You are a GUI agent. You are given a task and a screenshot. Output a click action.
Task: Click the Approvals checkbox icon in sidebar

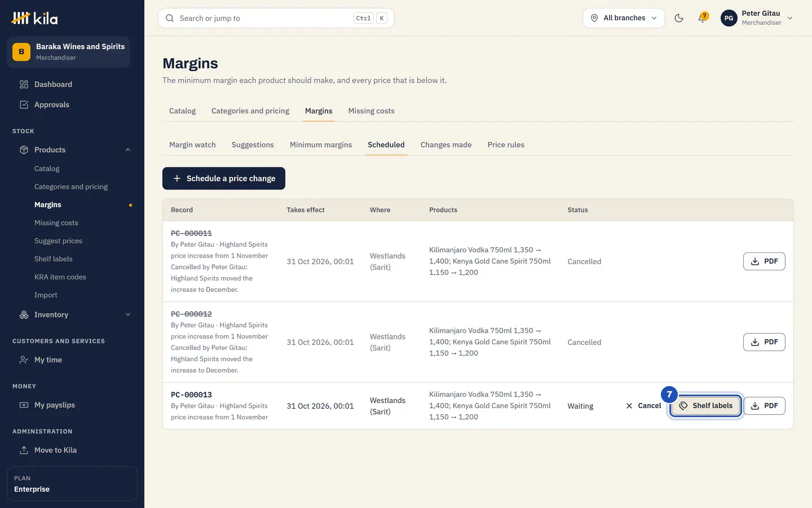24,105
